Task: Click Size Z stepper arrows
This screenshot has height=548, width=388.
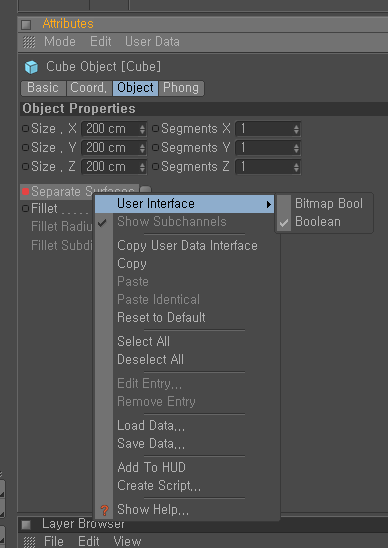Action: [x=142, y=167]
